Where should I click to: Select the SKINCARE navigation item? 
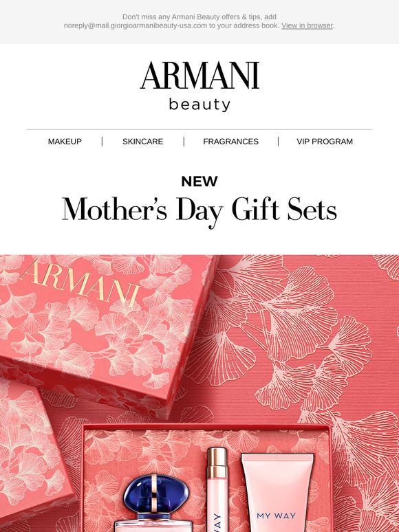pyautogui.click(x=142, y=142)
